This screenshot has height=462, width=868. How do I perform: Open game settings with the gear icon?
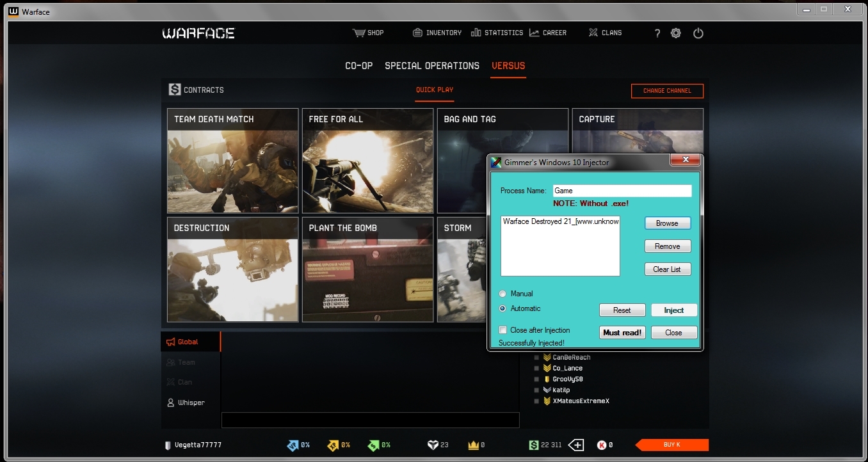point(676,33)
